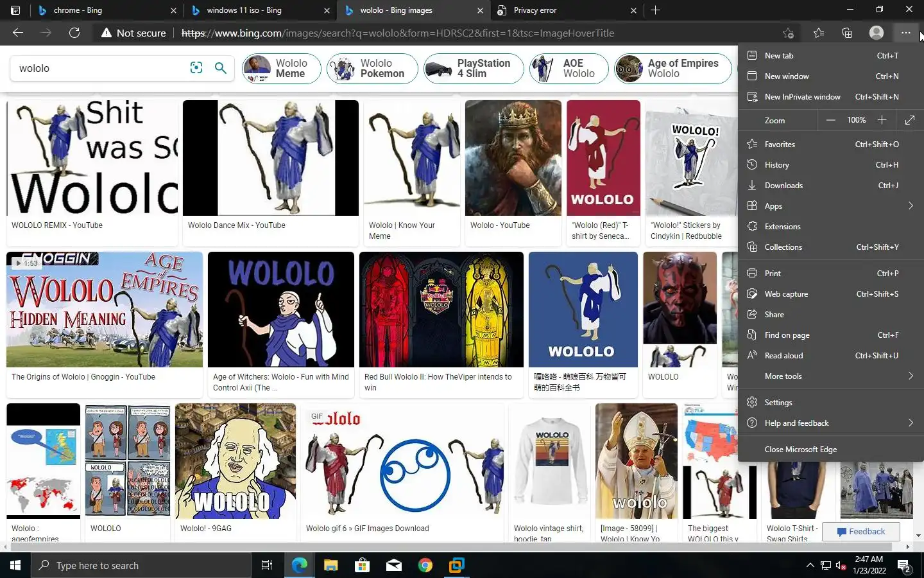
Task: Click the address bar URL
Action: [398, 33]
